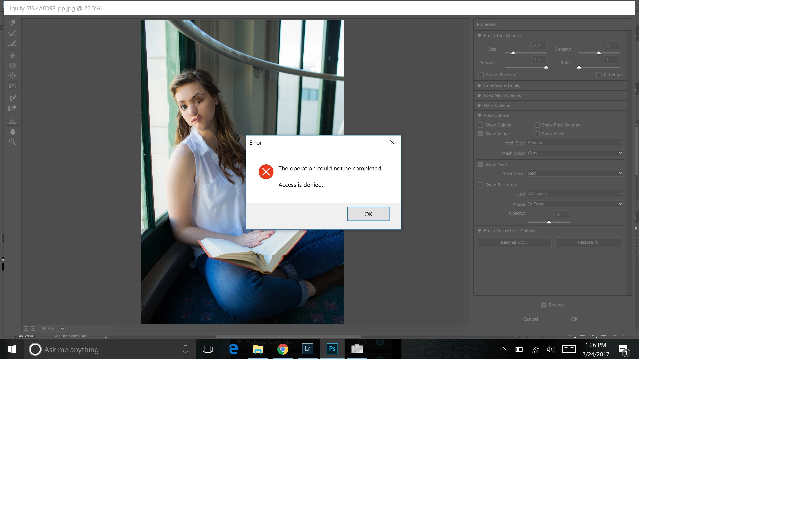Click the Restore All button
The width and height of the screenshot is (799, 532).
coord(588,242)
